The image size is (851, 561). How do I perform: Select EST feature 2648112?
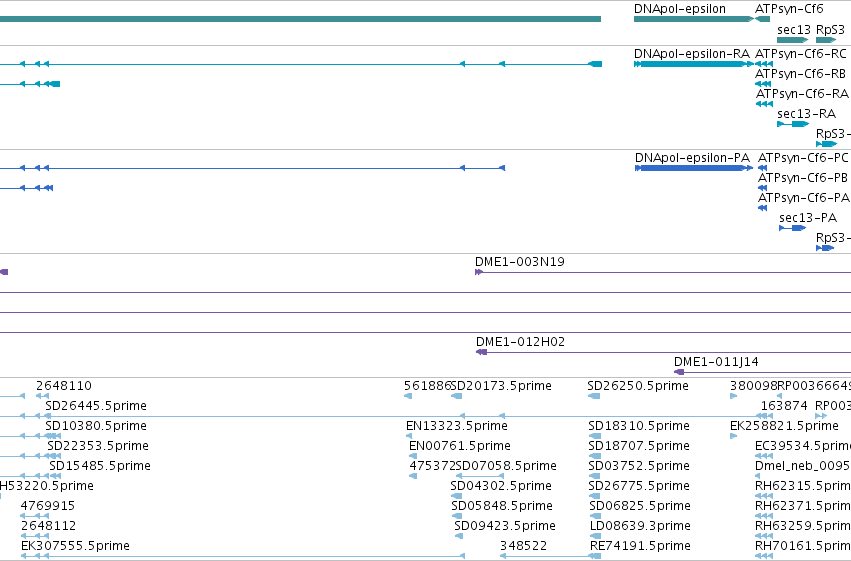pyautogui.click(x=35, y=536)
